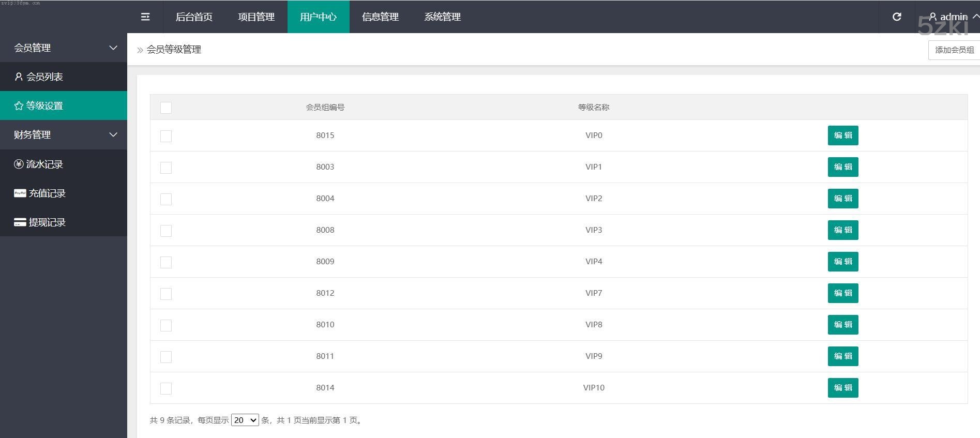Screen dimensions: 980x438
Task: Click the 添加会员组 button
Action: (954, 50)
